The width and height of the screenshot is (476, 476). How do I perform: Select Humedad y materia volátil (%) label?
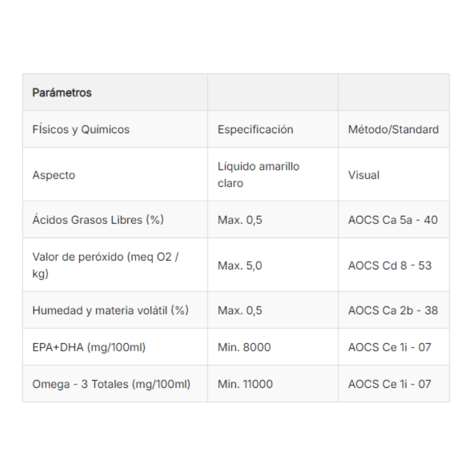pyautogui.click(x=110, y=310)
